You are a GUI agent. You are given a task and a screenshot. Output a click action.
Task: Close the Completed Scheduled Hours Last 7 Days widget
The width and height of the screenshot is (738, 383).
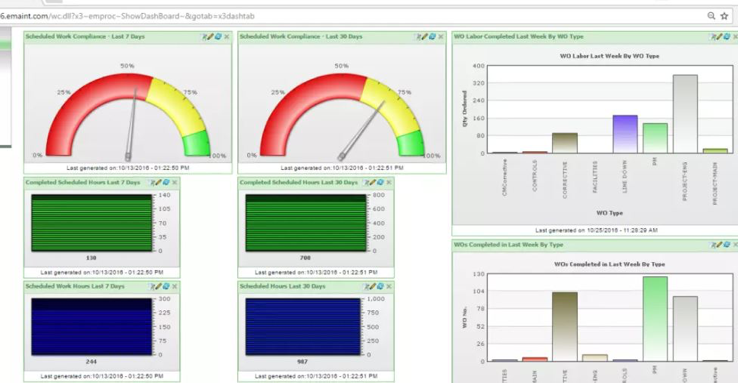coord(175,183)
